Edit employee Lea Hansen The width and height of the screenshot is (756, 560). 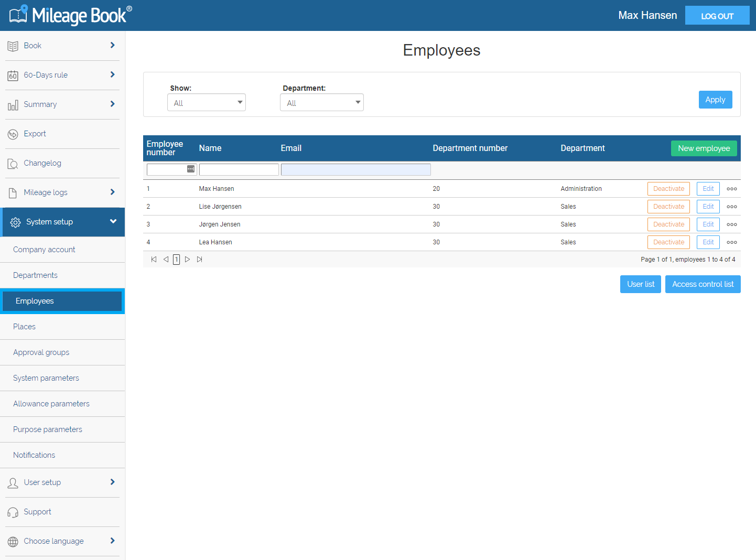click(708, 242)
